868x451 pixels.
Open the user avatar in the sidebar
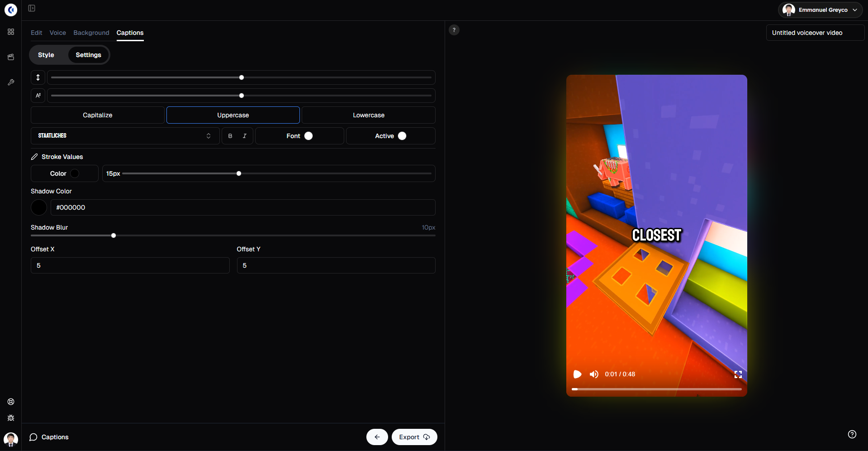click(x=11, y=439)
